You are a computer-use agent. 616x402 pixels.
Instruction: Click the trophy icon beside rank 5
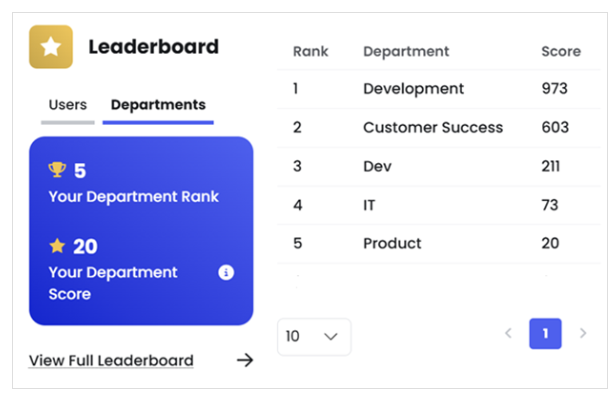pyautogui.click(x=57, y=170)
